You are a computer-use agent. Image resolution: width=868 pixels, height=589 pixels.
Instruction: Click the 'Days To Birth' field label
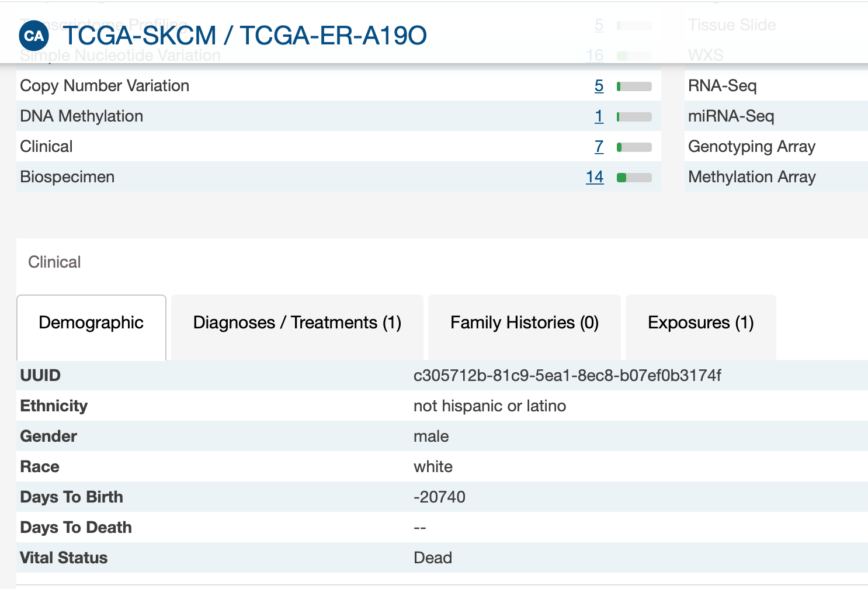pos(71,497)
